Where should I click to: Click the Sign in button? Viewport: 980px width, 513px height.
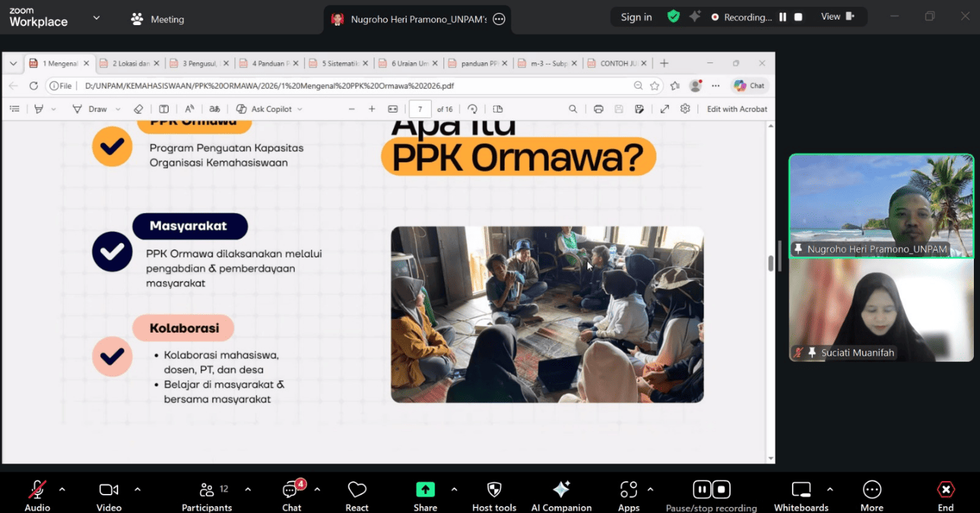(x=636, y=17)
